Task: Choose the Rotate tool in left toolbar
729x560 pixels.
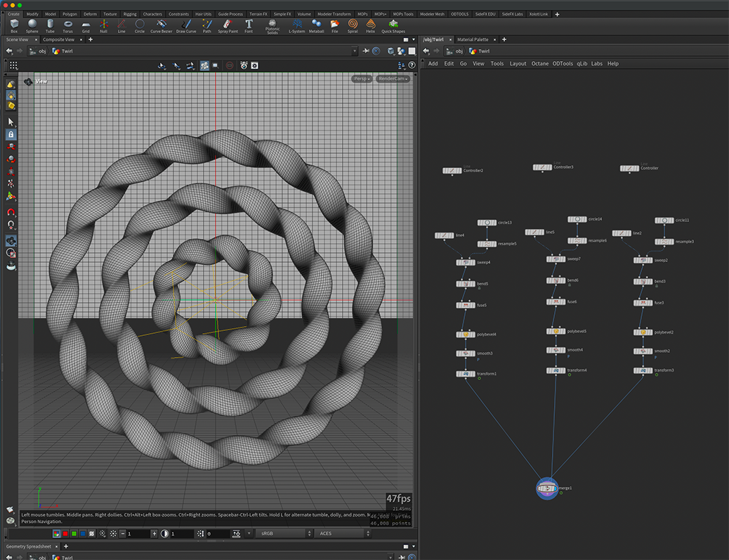Action: point(11,159)
